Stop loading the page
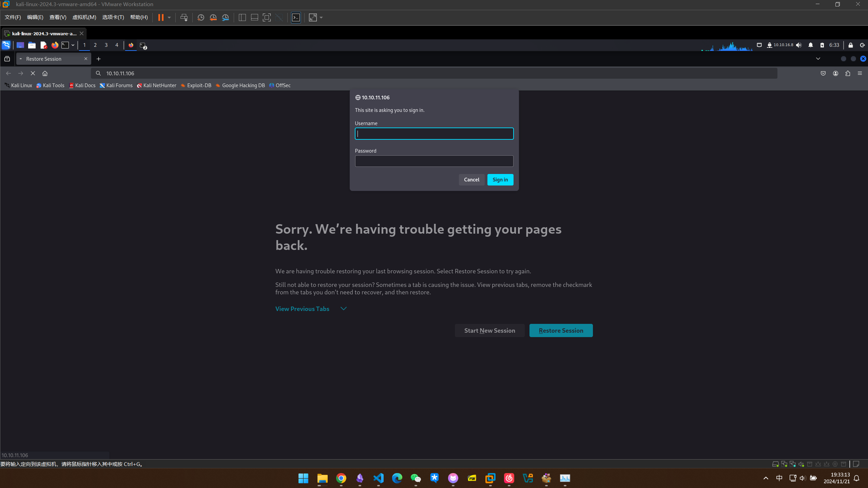The height and width of the screenshot is (488, 868). click(x=33, y=73)
